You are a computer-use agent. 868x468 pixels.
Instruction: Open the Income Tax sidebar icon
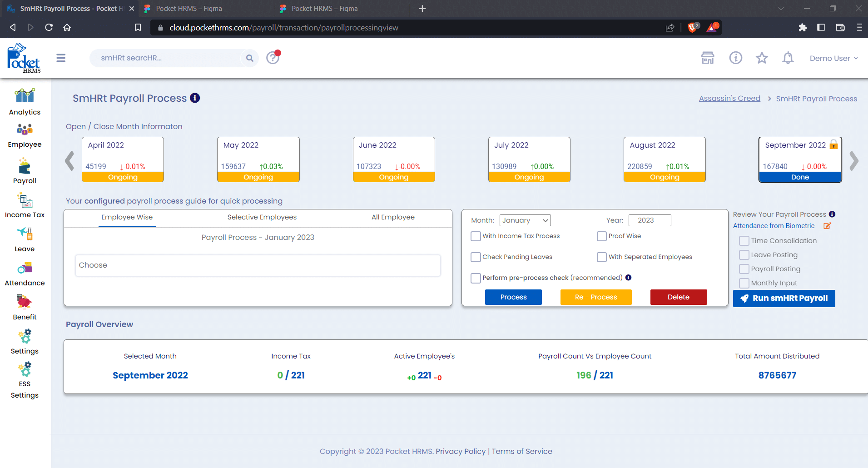pyautogui.click(x=25, y=200)
